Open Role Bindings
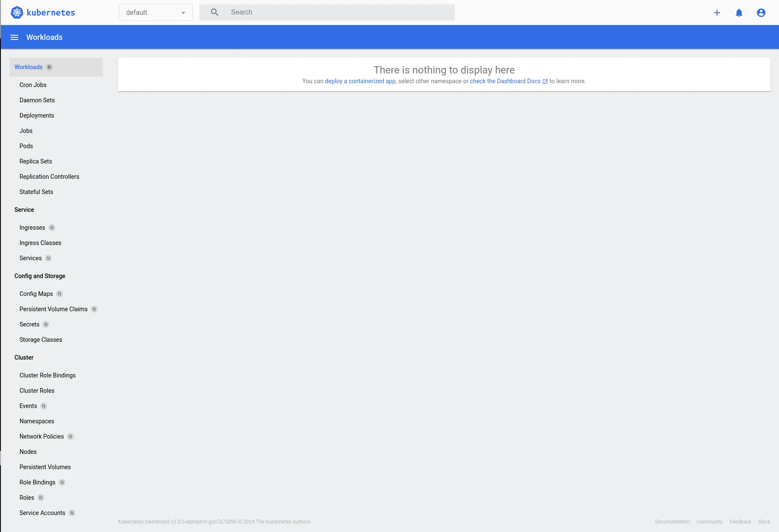 click(37, 482)
